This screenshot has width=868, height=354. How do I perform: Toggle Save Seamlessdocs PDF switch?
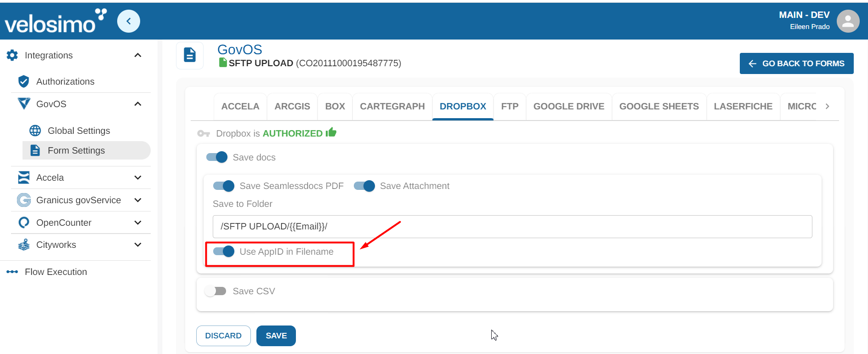[224, 186]
